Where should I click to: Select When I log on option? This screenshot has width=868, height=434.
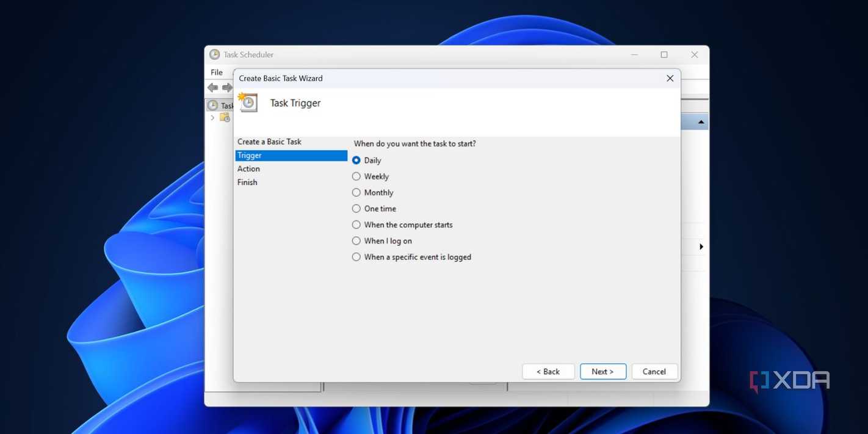pos(382,241)
